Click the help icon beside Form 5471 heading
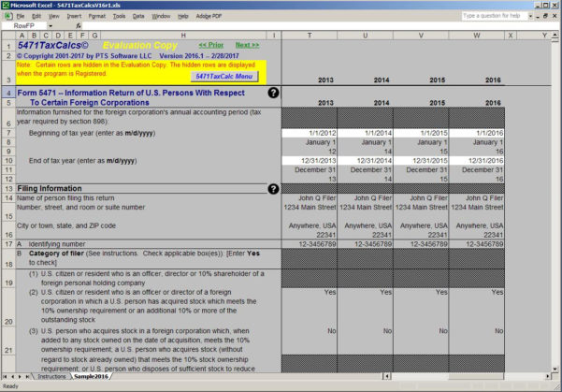 273,93
